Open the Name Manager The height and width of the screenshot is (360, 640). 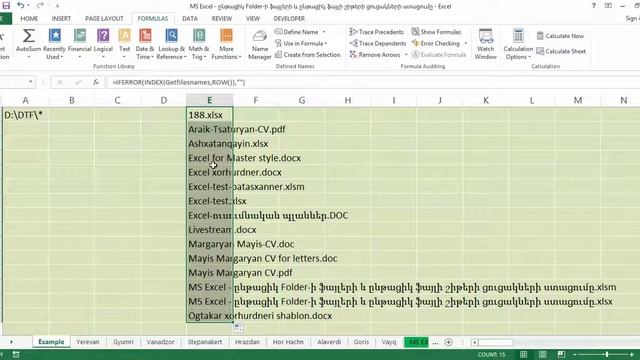coord(260,44)
